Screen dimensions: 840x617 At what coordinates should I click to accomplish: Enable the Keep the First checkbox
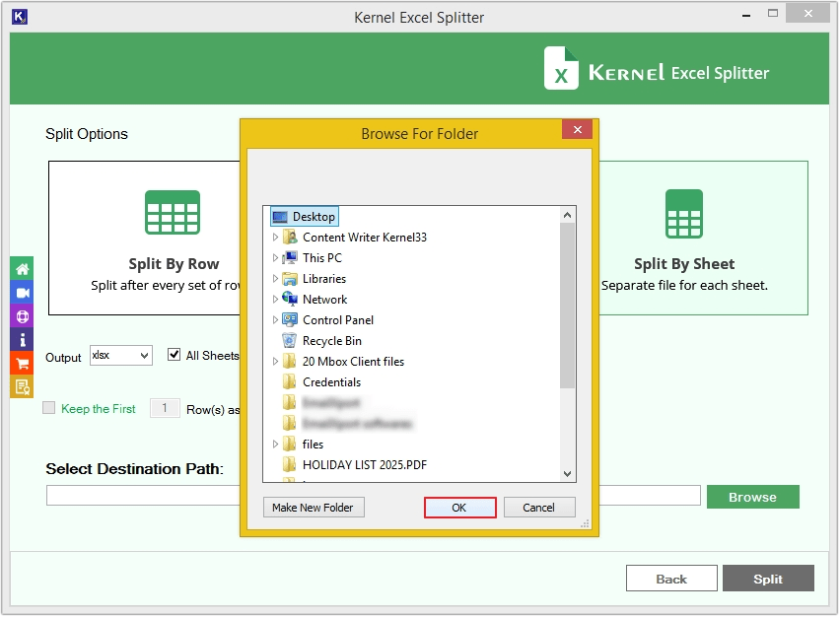coord(48,408)
